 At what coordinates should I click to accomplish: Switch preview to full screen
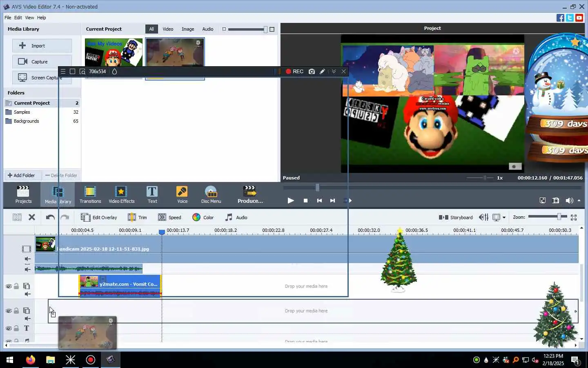[x=542, y=200]
